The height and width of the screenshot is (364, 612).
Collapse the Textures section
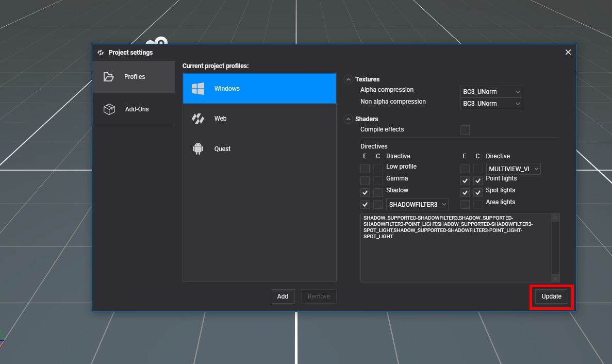tap(349, 79)
